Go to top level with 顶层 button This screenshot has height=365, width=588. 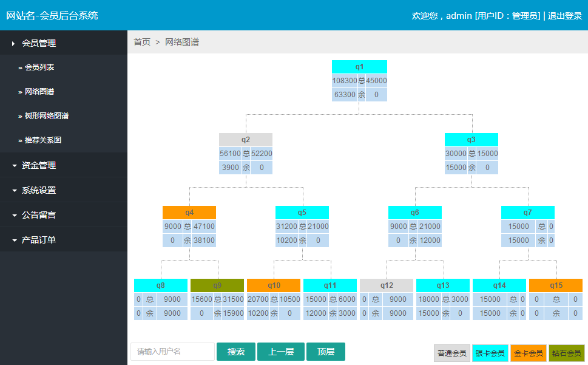[x=326, y=352]
